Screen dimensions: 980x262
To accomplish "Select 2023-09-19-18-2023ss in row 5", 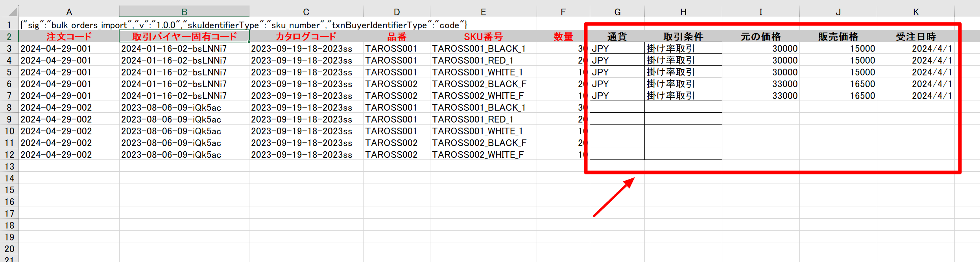I will 306,72.
